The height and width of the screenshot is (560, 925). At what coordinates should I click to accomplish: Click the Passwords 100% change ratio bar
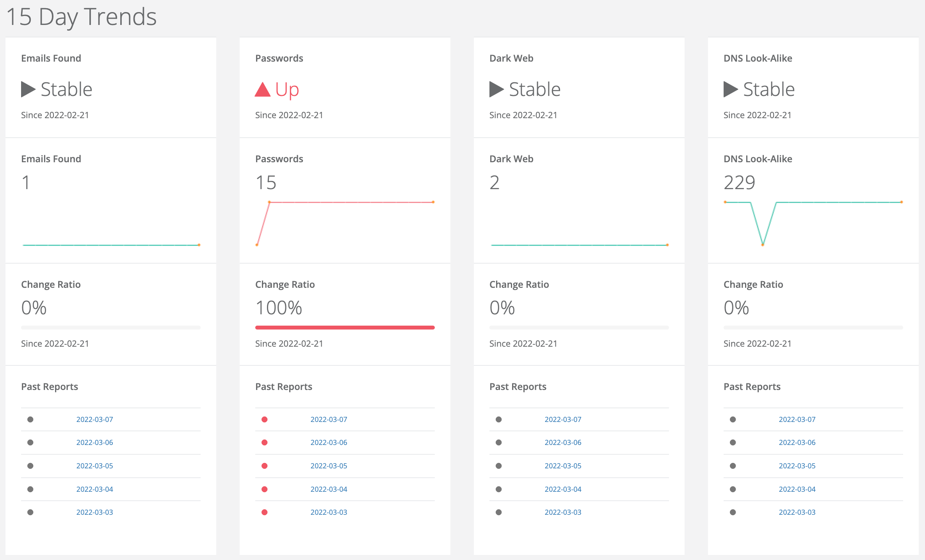click(345, 328)
